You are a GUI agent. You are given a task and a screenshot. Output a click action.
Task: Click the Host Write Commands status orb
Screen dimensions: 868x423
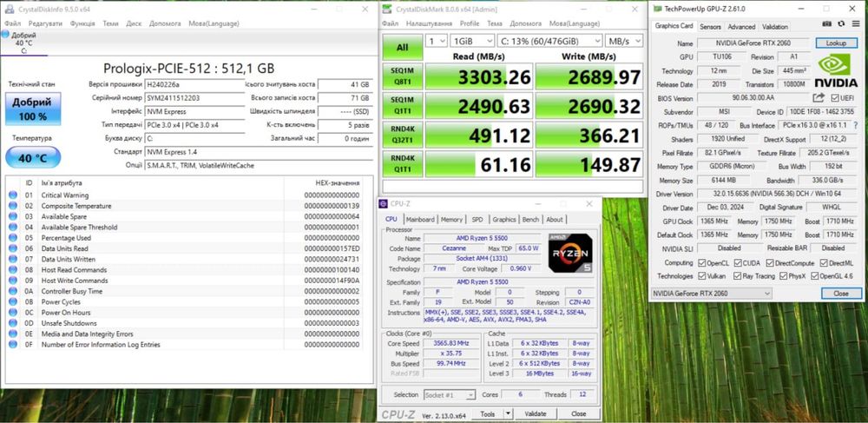(x=13, y=281)
